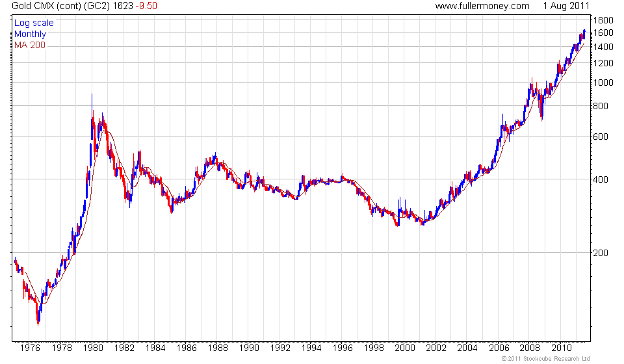The width and height of the screenshot is (624, 364).
Task: Click the latest 2011 candle at chart high
Action: point(584,34)
